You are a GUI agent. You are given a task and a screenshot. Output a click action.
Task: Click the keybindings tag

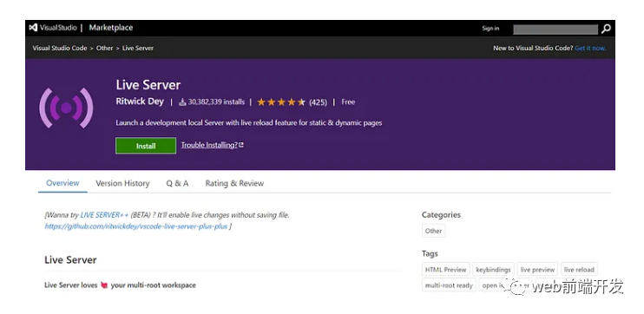pyautogui.click(x=493, y=270)
